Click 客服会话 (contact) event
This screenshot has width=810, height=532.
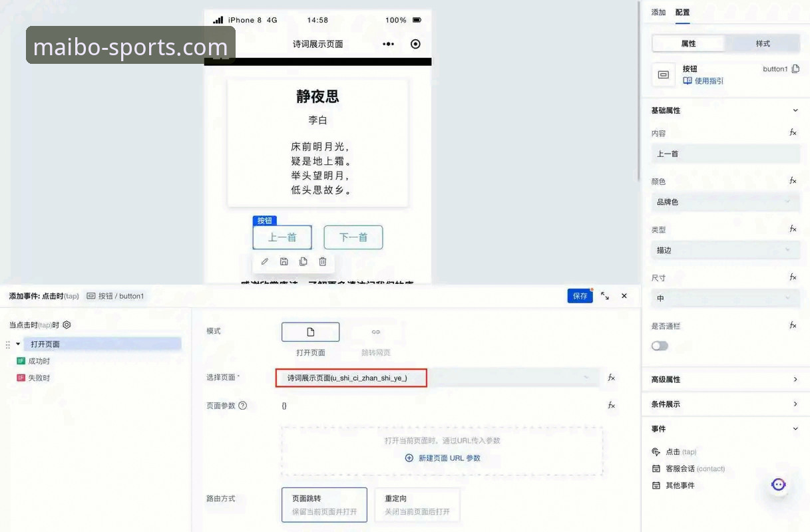[x=695, y=469]
